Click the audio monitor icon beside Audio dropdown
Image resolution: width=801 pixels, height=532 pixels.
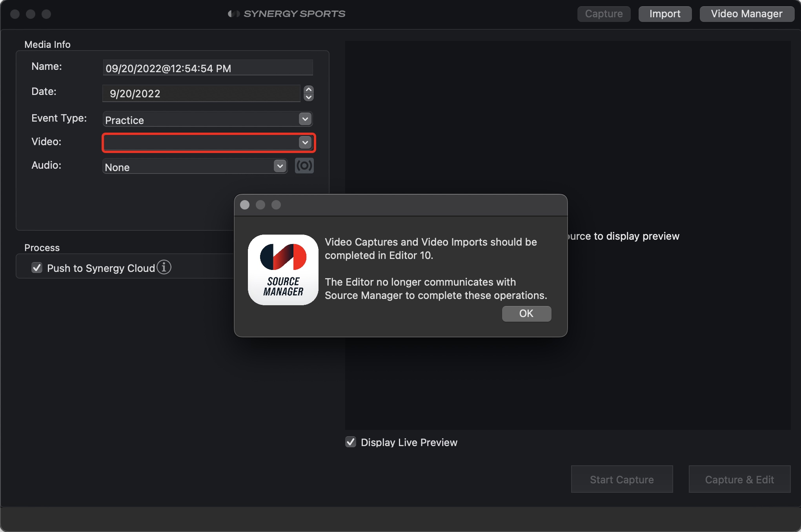pos(304,166)
